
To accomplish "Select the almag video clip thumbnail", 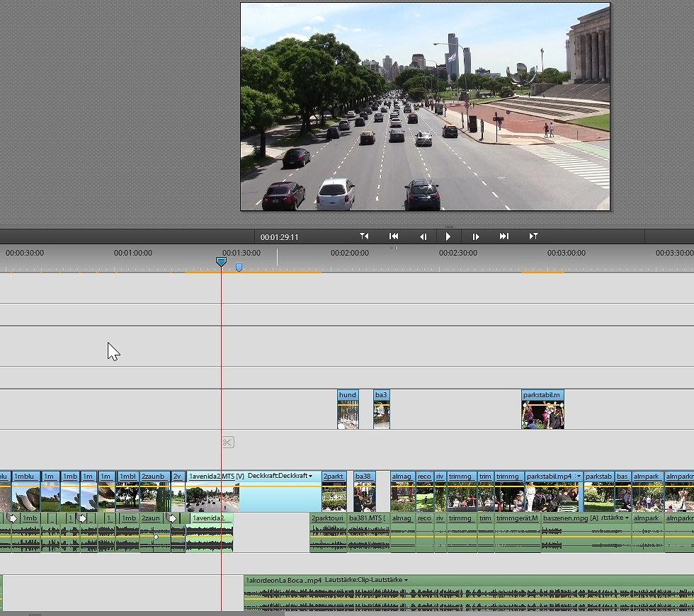I will pyautogui.click(x=403, y=497).
